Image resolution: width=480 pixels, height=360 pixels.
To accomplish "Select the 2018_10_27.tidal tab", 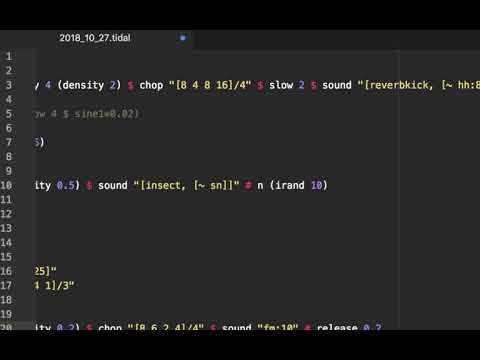I will pos(95,38).
